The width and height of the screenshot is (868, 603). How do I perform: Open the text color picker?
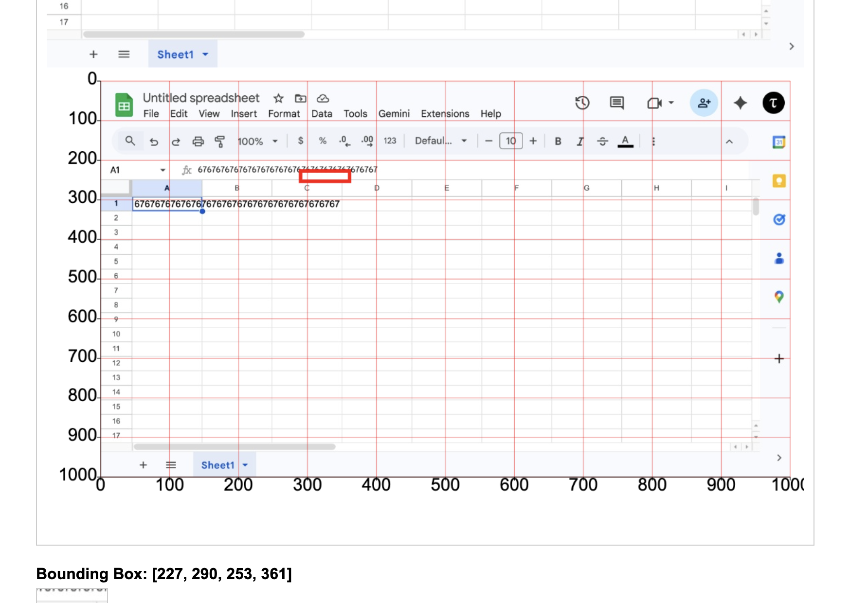pyautogui.click(x=625, y=141)
